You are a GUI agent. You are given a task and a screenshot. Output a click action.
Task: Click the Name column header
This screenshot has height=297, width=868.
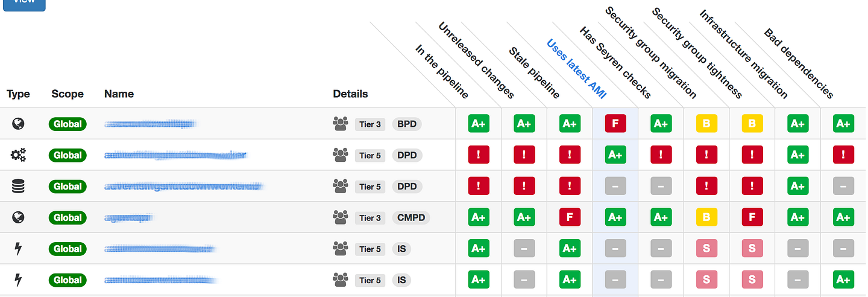119,94
